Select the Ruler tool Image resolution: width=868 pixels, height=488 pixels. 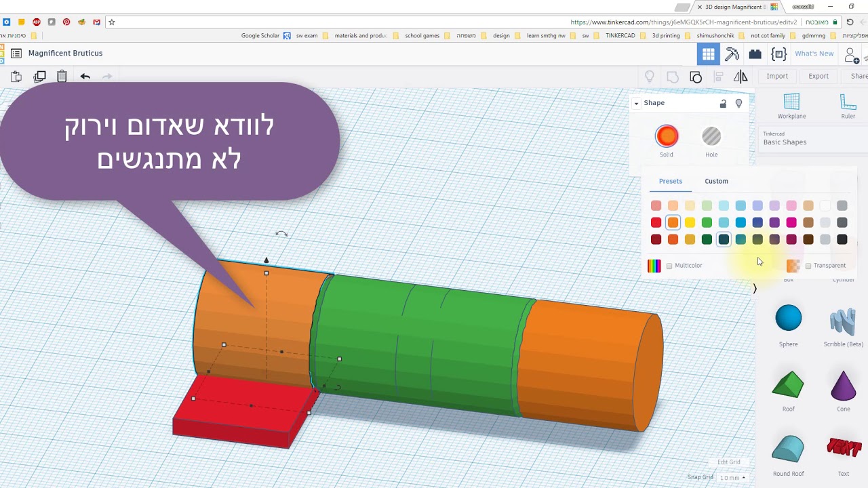(848, 106)
